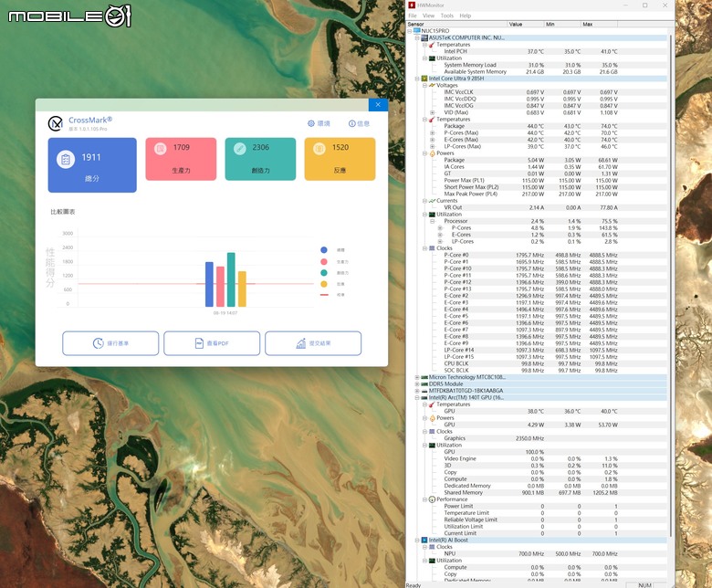Click the 1709 productivity score card
This screenshot has width=712, height=588.
(x=181, y=159)
